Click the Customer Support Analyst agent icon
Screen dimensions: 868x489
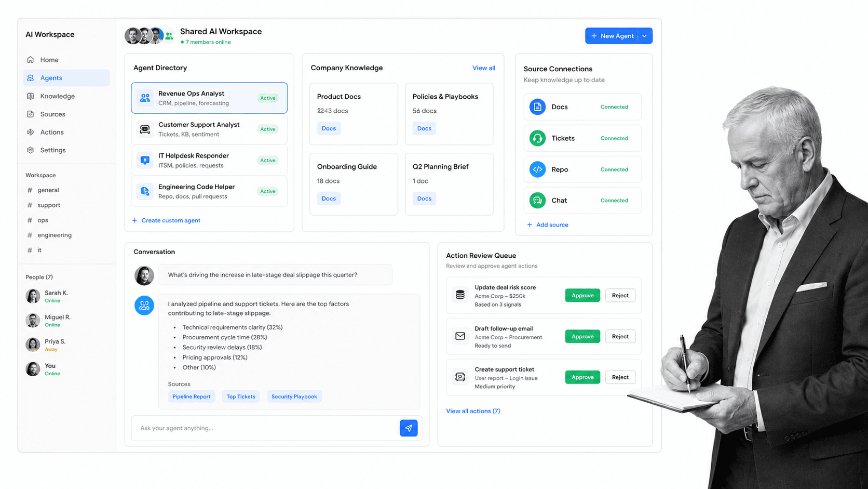(145, 129)
